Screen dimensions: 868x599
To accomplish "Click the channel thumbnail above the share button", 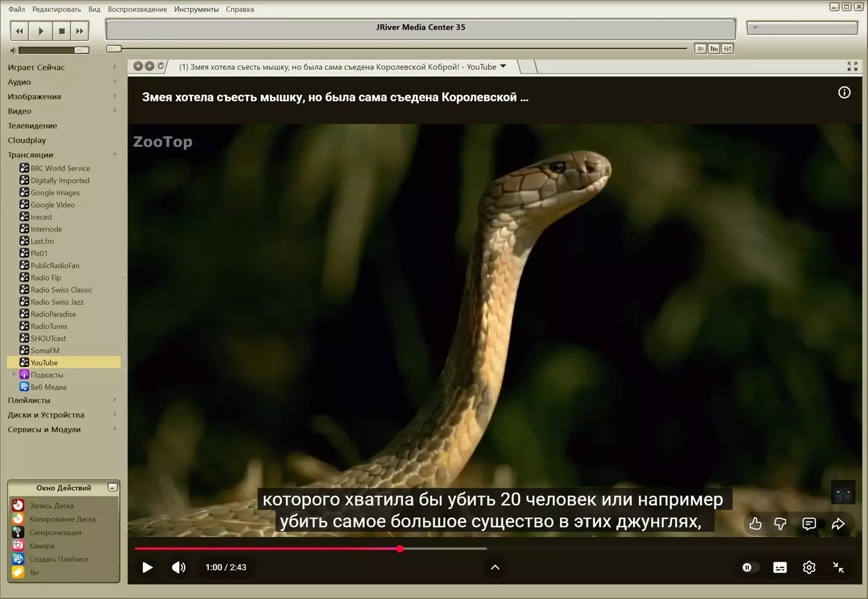I will tap(843, 492).
